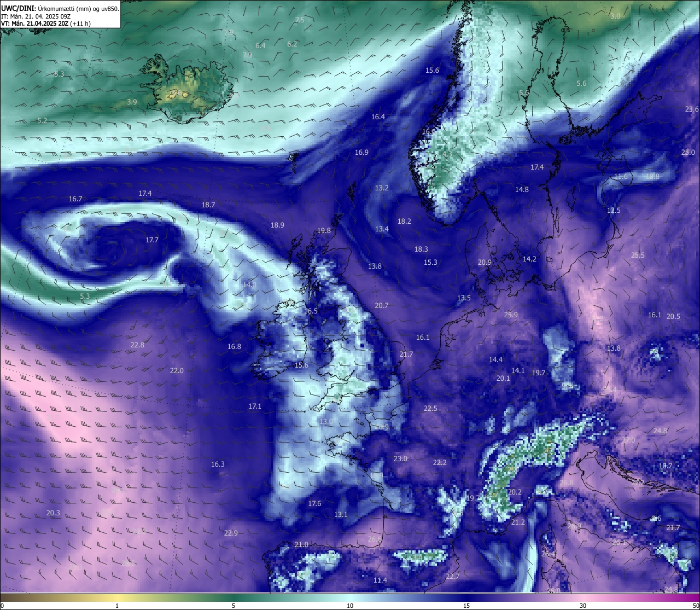Click the 5.2 value label
The width and height of the screenshot is (700, 610).
click(x=42, y=120)
